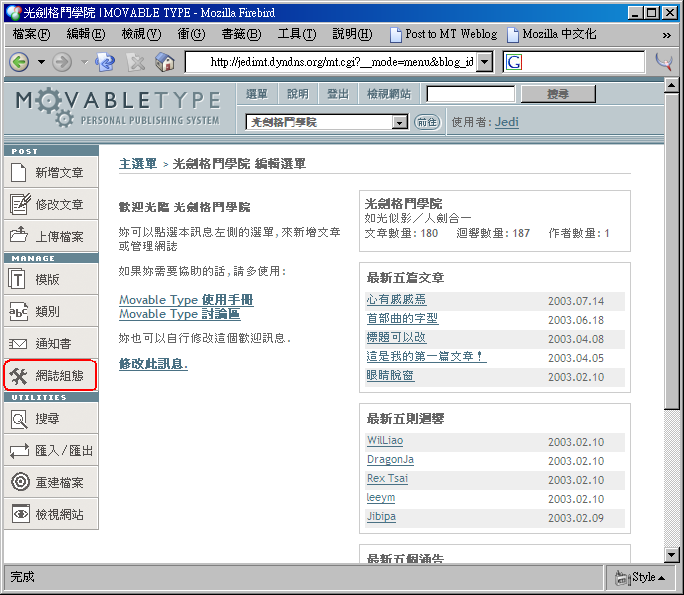Open the 檢視(V) menu
684x595 pixels.
click(141, 34)
